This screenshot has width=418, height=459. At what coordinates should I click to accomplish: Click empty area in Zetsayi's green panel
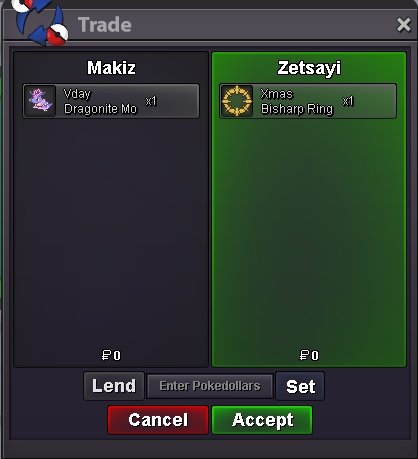[x=309, y=233]
